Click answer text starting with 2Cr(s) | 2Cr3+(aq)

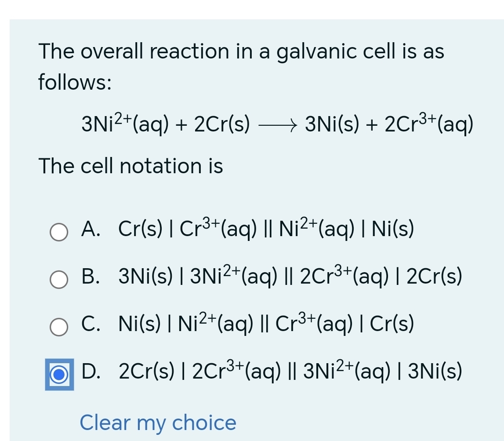point(290,372)
